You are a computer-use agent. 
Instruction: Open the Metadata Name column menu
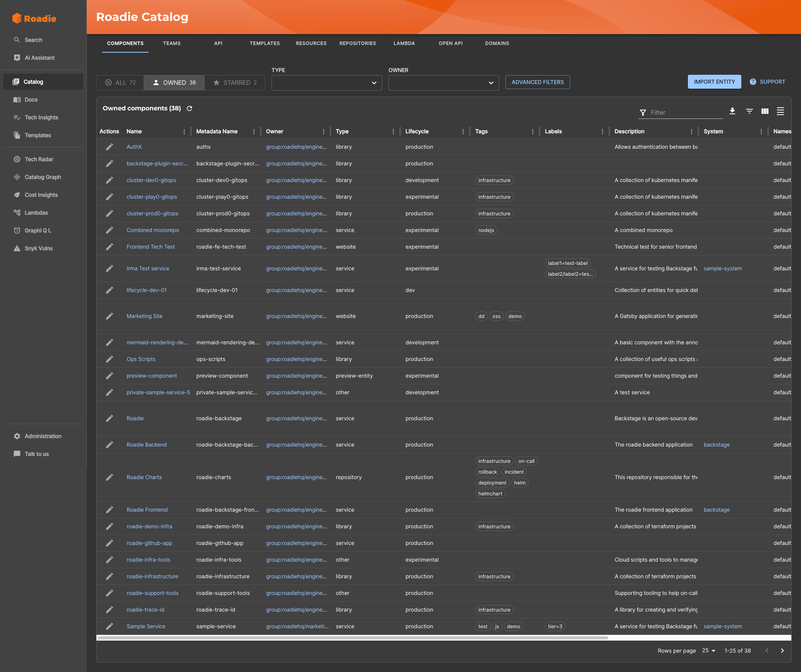tap(254, 132)
